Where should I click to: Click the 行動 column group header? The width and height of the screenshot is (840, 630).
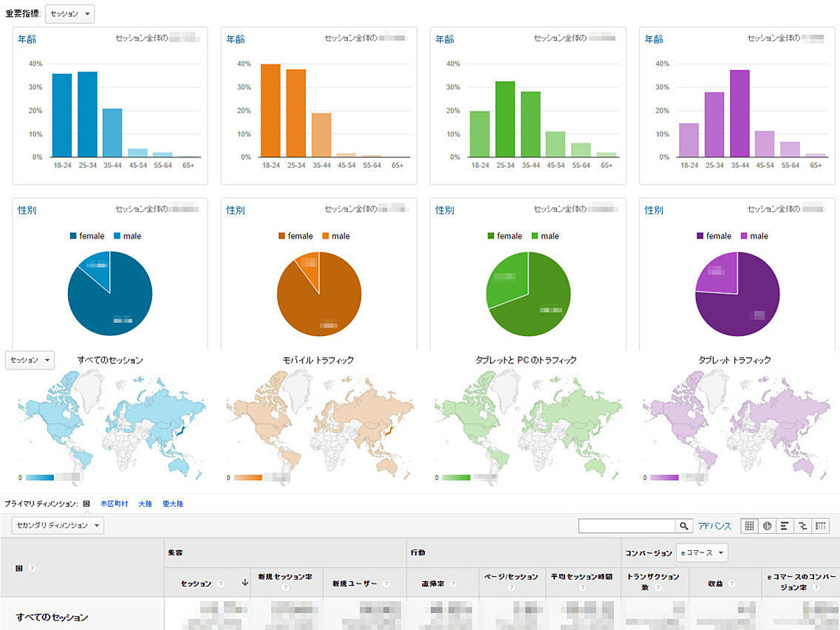[417, 553]
